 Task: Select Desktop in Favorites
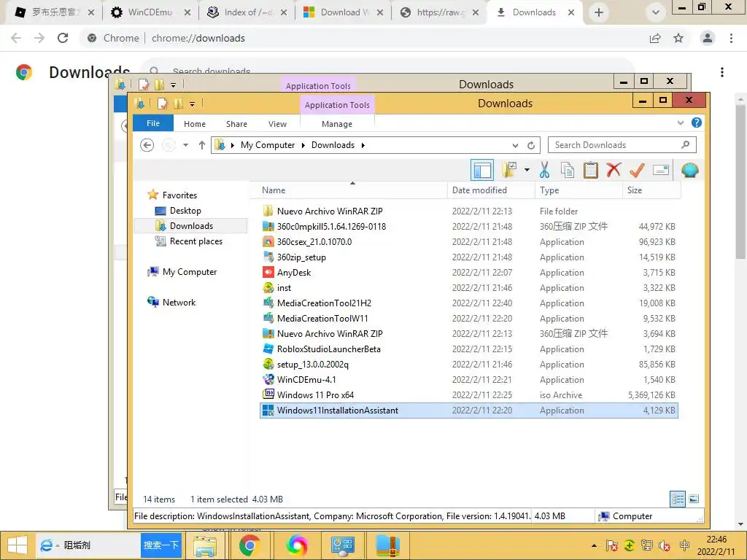tap(185, 211)
